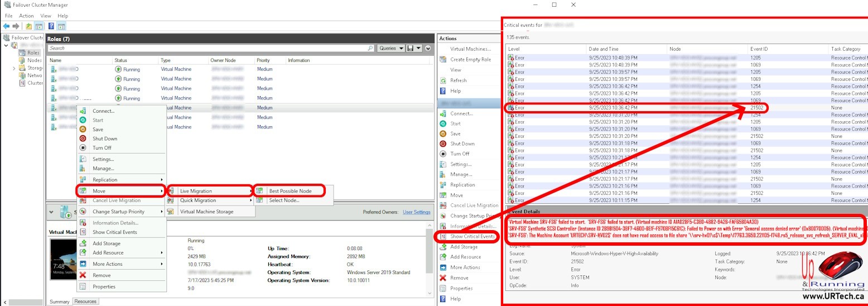
Task: Select the Roles node in the tree
Action: (33, 52)
